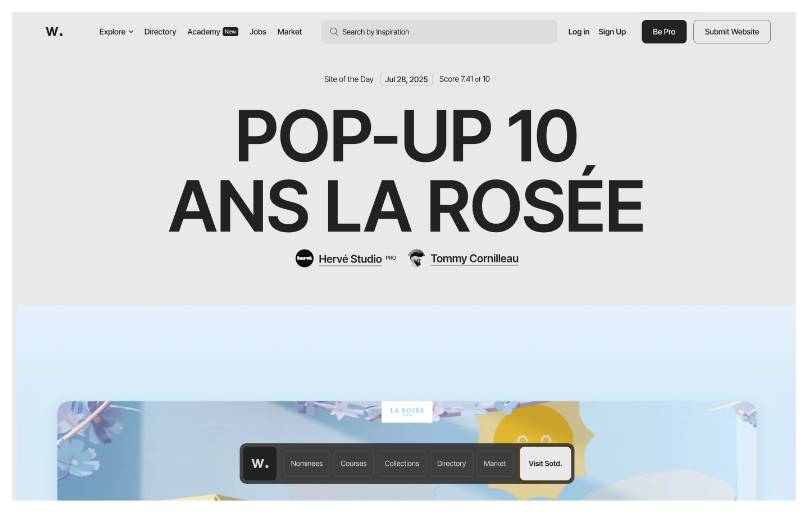Click the Visit Sotd. button
This screenshot has width=808, height=513.
545,464
